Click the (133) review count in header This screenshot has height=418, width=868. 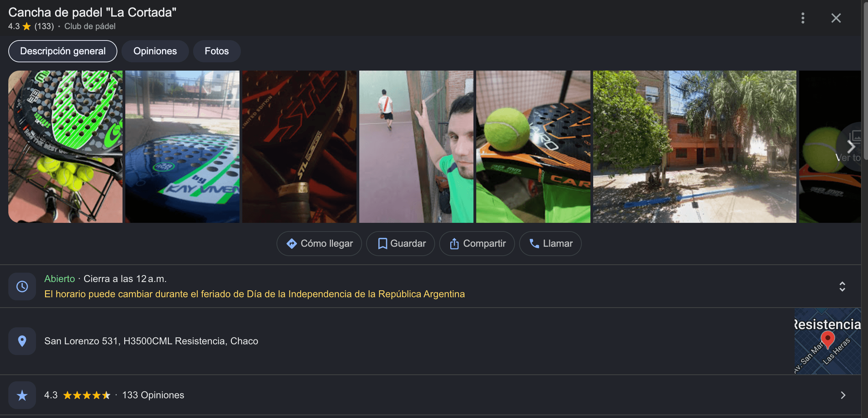coord(44,26)
